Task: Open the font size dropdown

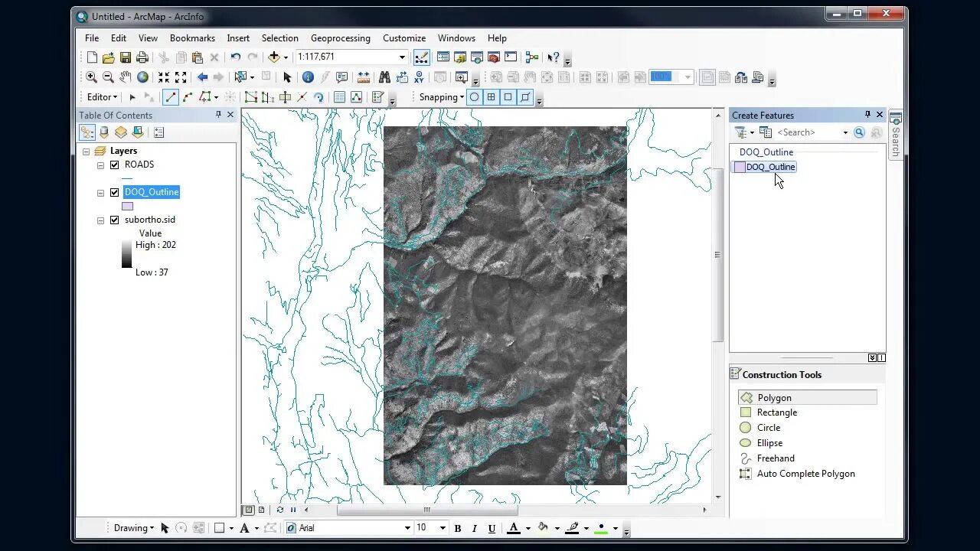Action: [442, 528]
